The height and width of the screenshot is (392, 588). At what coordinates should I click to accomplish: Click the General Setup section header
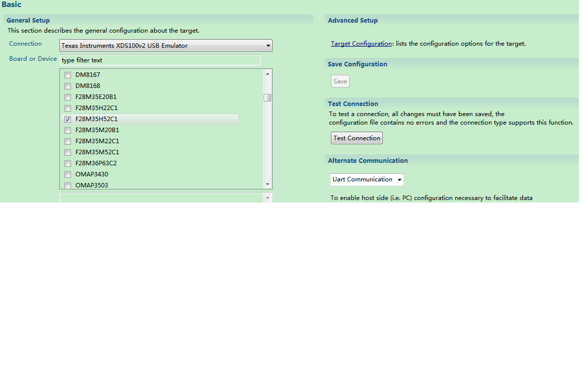pos(28,20)
